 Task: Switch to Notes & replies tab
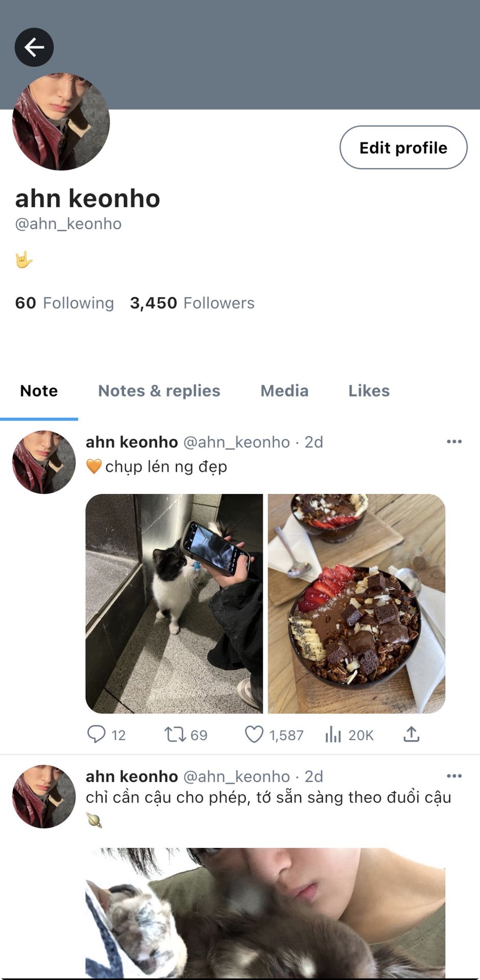coord(159,391)
